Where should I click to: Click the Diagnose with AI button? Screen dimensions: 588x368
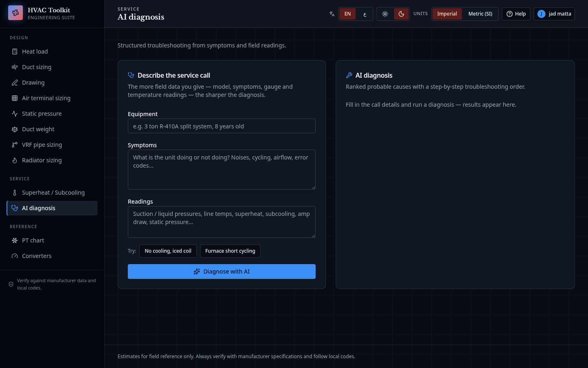pyautogui.click(x=222, y=272)
